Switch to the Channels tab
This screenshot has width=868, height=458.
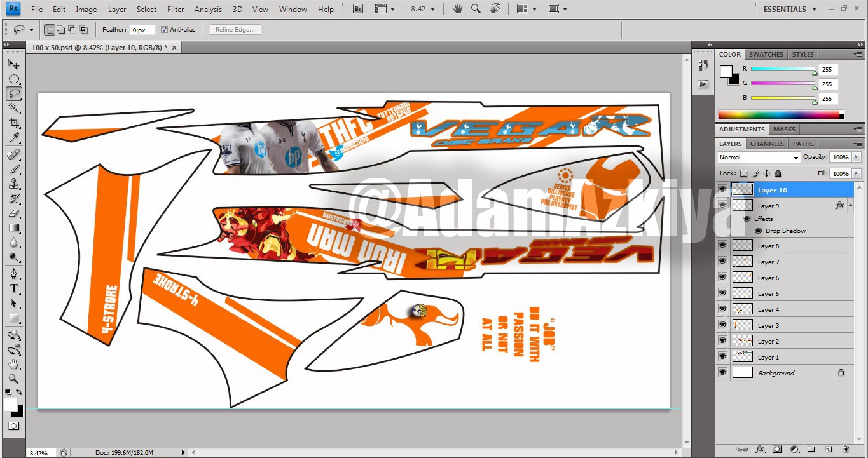tap(767, 144)
